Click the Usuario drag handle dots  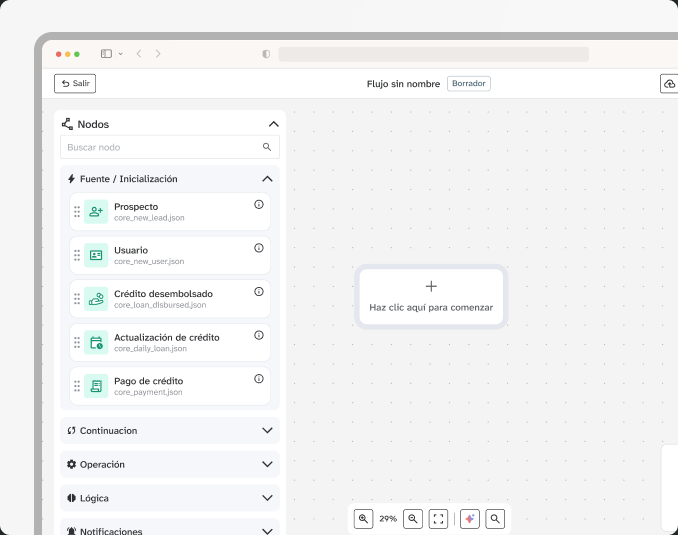click(77, 255)
